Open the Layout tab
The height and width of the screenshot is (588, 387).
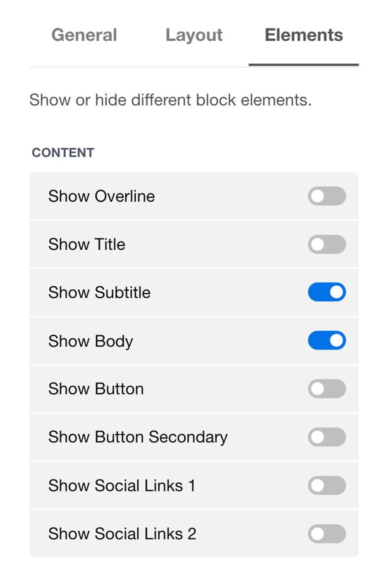(x=194, y=35)
